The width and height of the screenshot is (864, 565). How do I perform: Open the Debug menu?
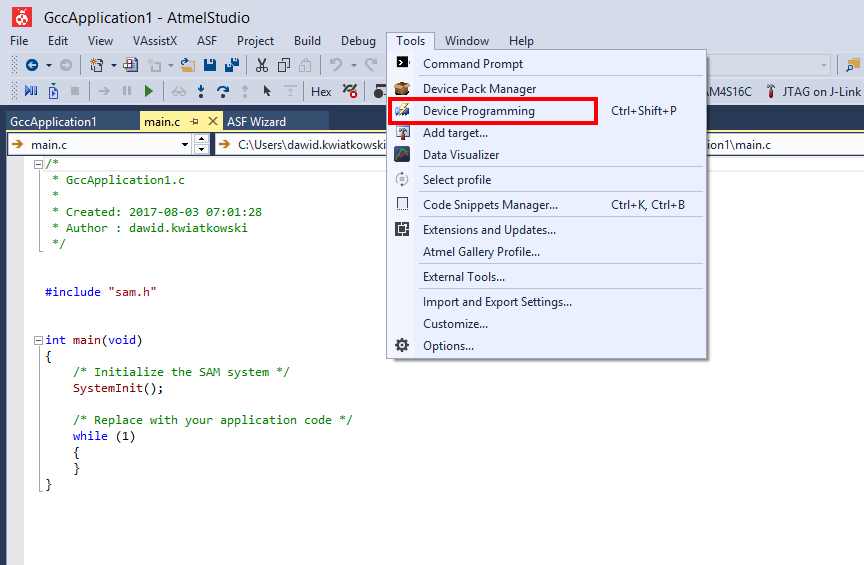pos(358,41)
